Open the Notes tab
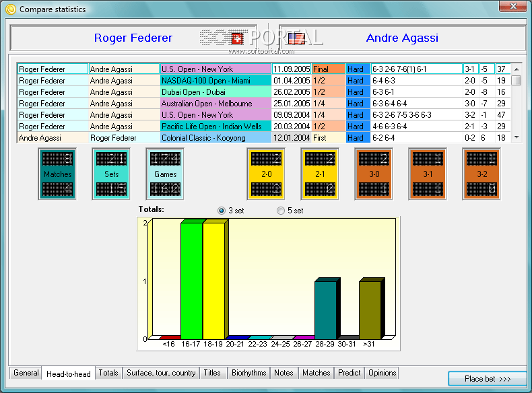Image resolution: width=532 pixels, height=393 pixels. click(x=284, y=373)
